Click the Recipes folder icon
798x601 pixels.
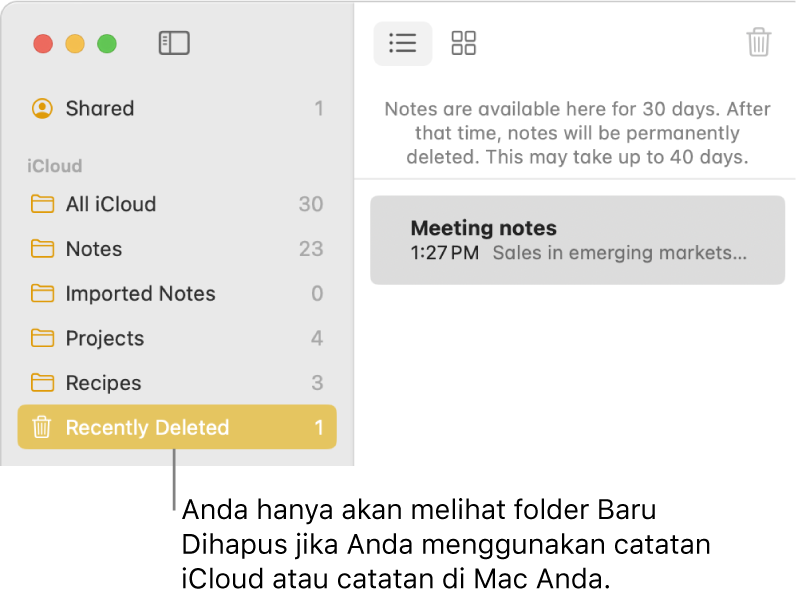(x=42, y=383)
